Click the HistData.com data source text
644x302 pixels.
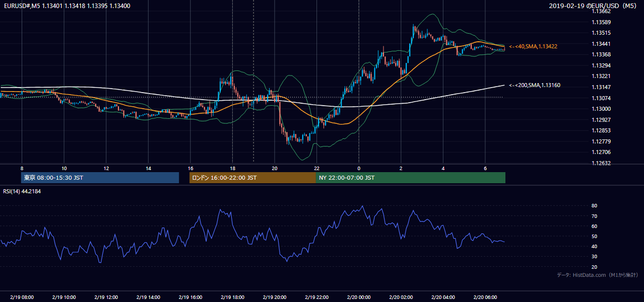coord(598,275)
